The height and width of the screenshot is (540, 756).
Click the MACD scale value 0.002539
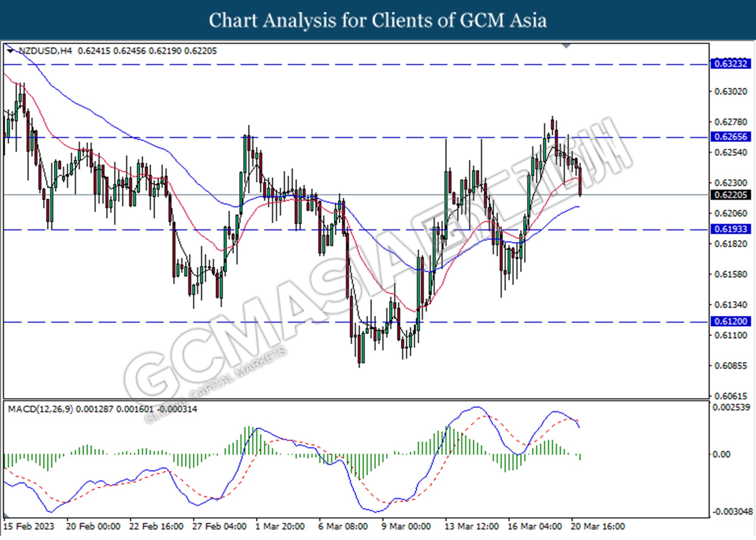click(731, 408)
